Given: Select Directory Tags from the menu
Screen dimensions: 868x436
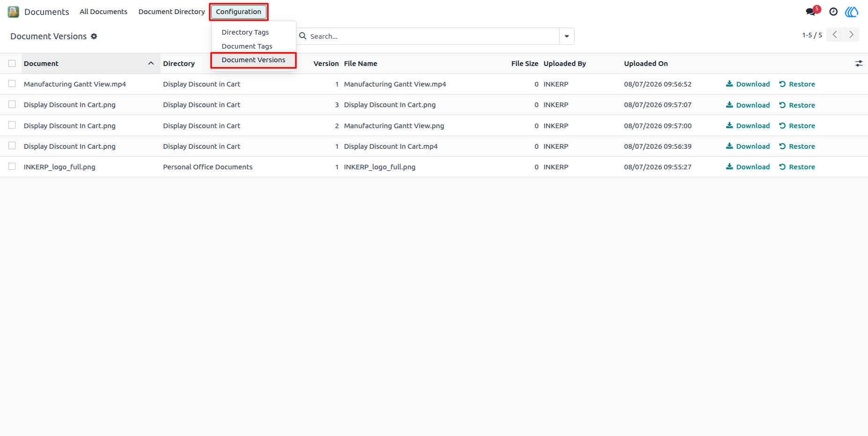Looking at the screenshot, I should click(245, 32).
